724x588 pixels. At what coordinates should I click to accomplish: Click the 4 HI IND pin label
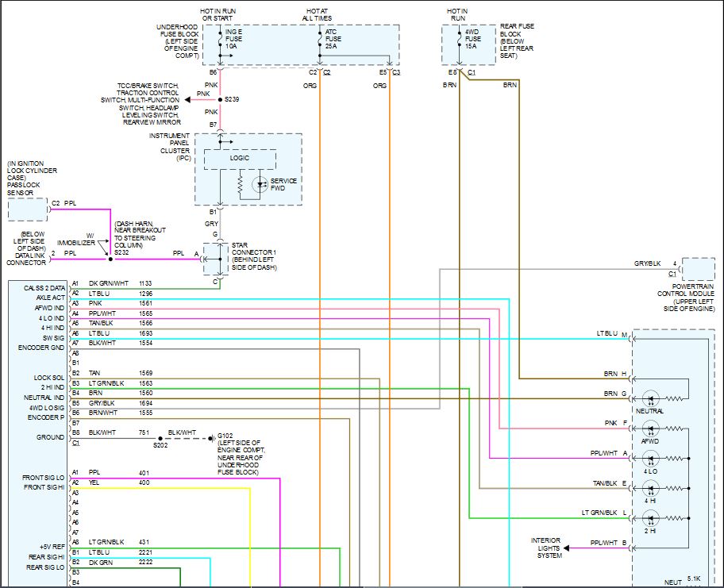pyautogui.click(x=52, y=328)
